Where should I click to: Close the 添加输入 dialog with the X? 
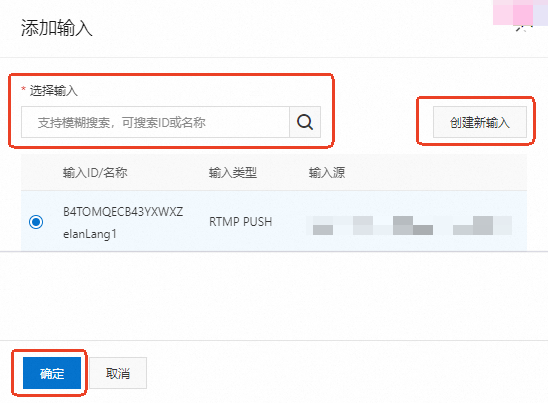(523, 28)
